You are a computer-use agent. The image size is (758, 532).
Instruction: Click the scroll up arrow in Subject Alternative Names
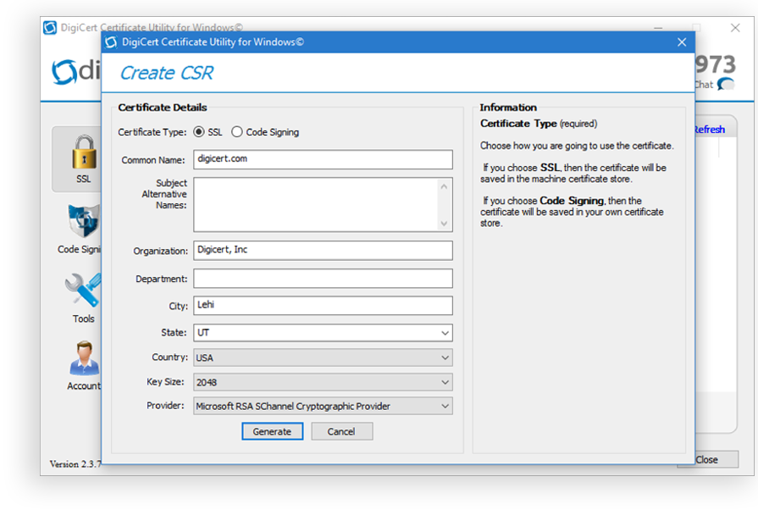pyautogui.click(x=445, y=186)
